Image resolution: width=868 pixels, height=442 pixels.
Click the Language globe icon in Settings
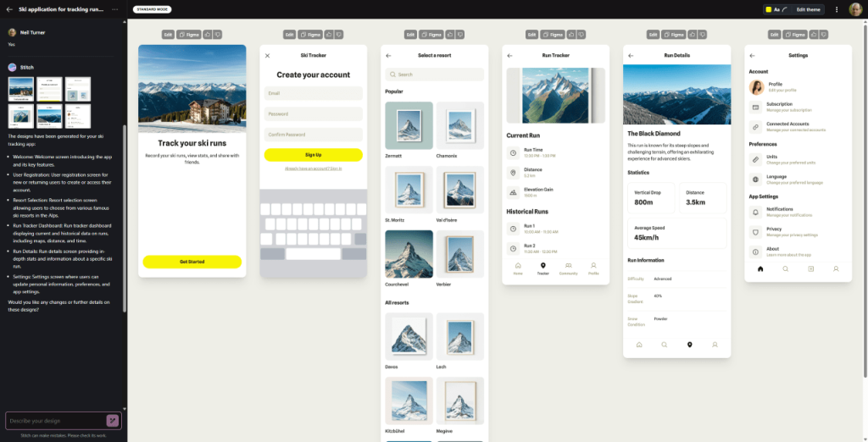click(x=755, y=180)
